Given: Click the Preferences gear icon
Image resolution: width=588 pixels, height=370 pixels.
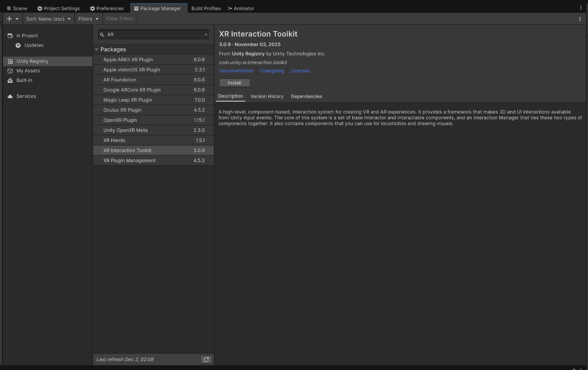Looking at the screenshot, I should [92, 8].
